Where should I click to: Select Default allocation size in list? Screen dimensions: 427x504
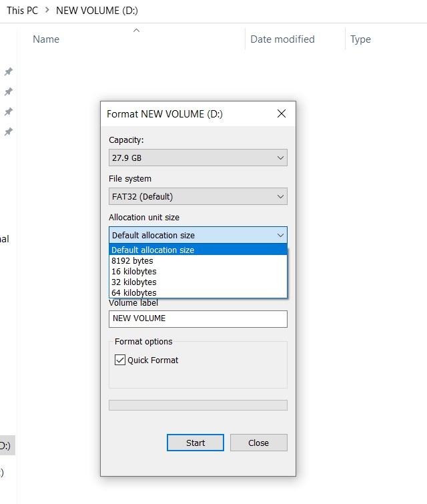(198, 250)
